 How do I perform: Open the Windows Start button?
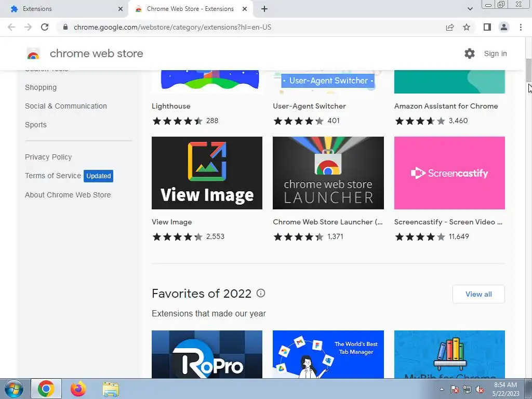point(14,389)
